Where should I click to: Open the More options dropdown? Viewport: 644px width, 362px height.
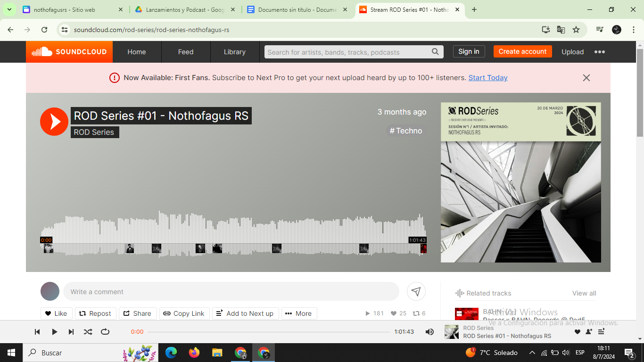[x=299, y=313]
